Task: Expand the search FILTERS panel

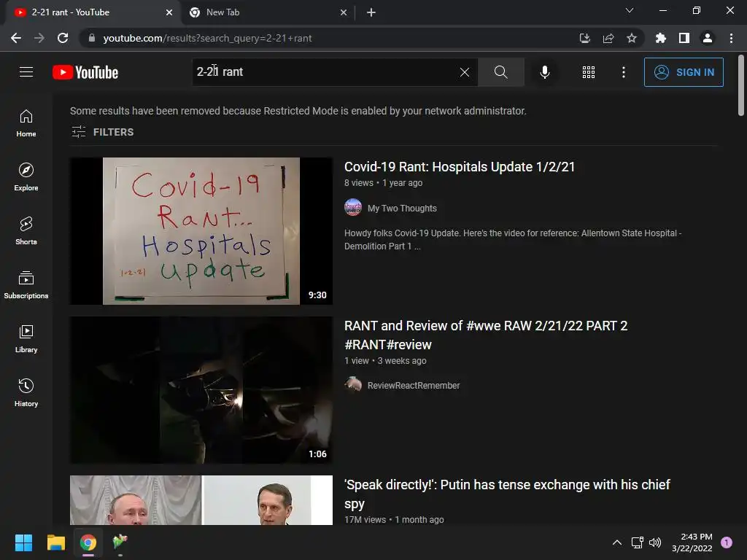Action: tap(102, 132)
